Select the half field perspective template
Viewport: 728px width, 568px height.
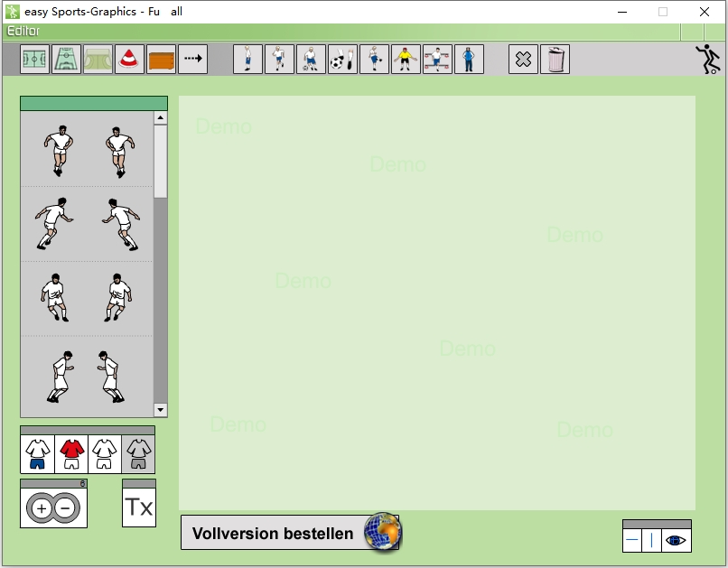[67, 60]
